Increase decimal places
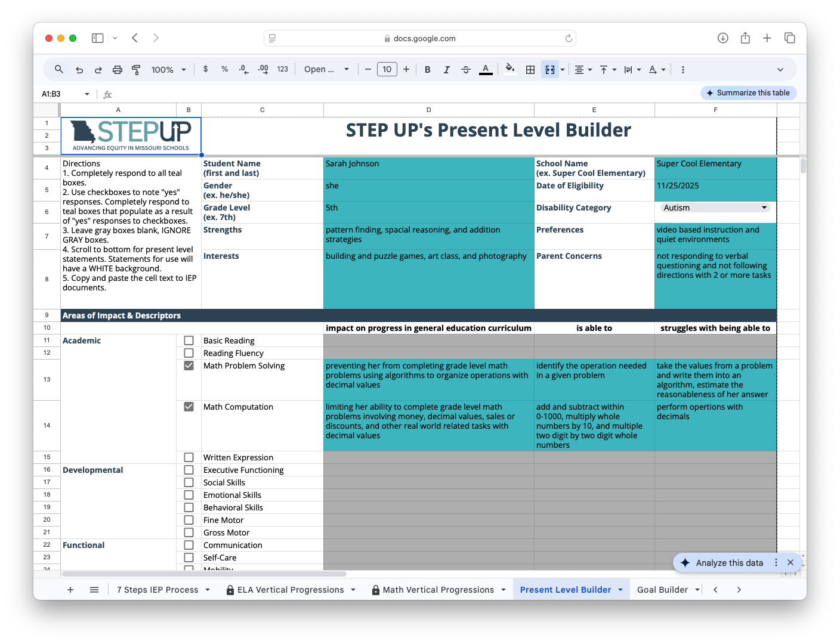 pos(263,69)
